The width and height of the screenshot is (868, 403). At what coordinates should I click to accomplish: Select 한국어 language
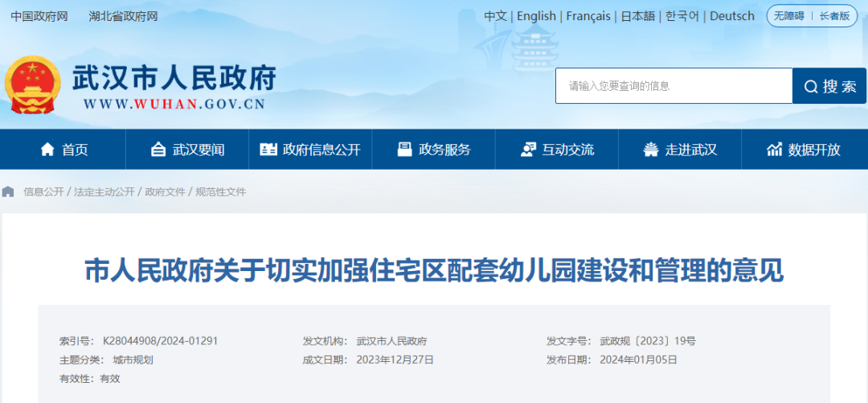(x=682, y=16)
